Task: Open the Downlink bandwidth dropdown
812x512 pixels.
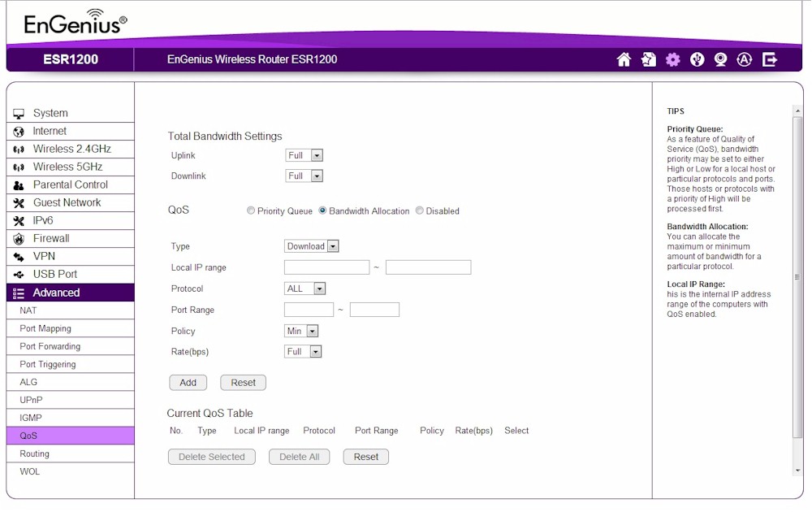Action: pyautogui.click(x=304, y=176)
